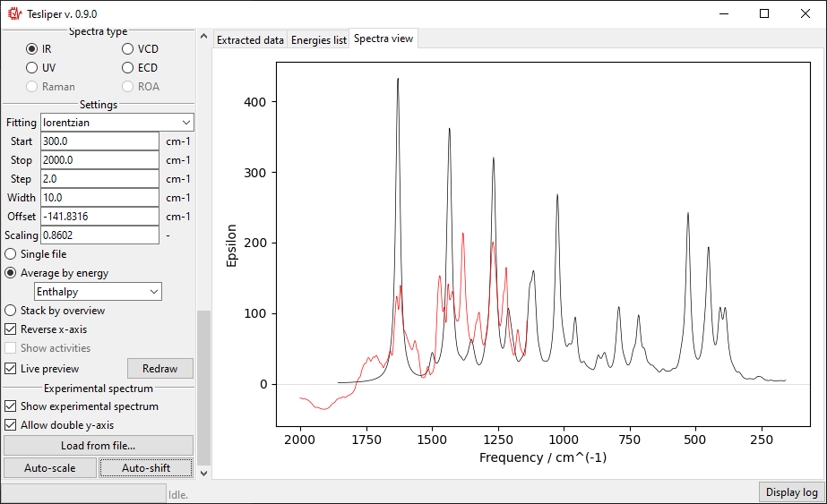Open the Fitting lorentzian dropdown
Screen dimensions: 827x504
pyautogui.click(x=117, y=123)
